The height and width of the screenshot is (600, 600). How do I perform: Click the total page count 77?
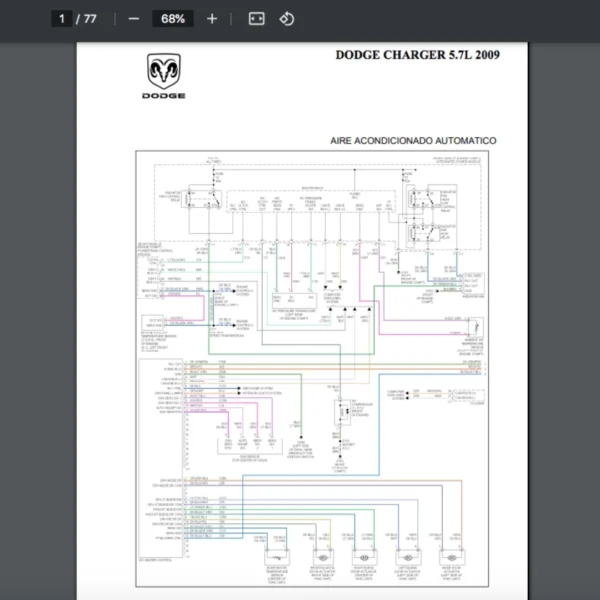(91, 19)
